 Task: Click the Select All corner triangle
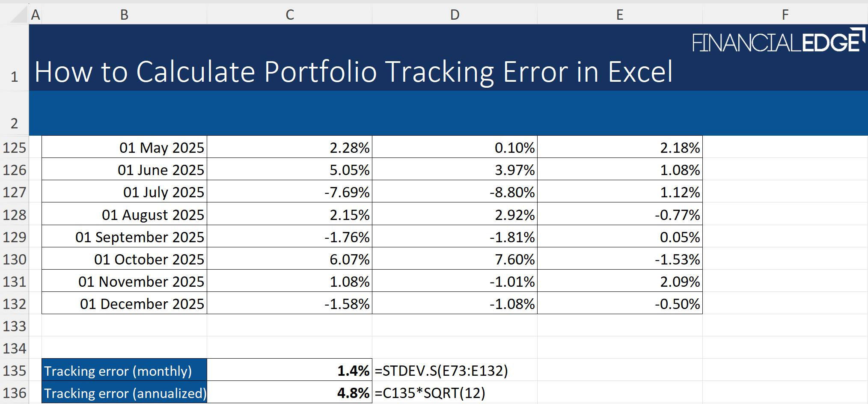[x=19, y=15]
